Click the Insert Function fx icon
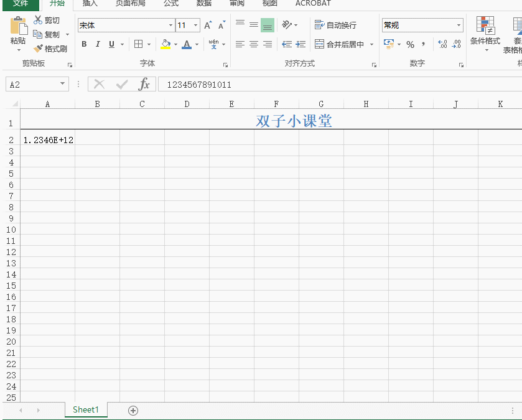522x420 pixels. coord(144,85)
